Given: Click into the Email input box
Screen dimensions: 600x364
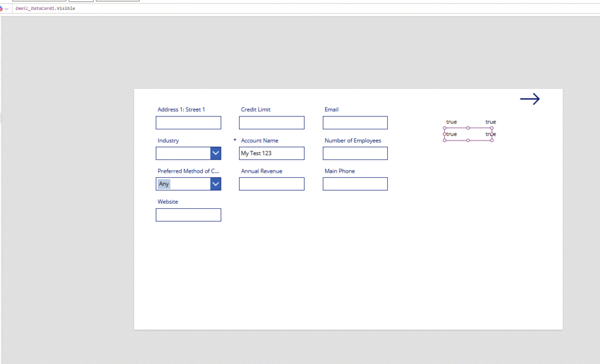Looking at the screenshot, I should [355, 123].
